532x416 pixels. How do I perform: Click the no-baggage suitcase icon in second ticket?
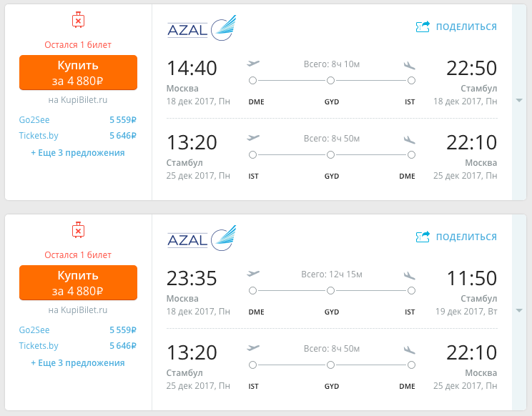point(78,230)
